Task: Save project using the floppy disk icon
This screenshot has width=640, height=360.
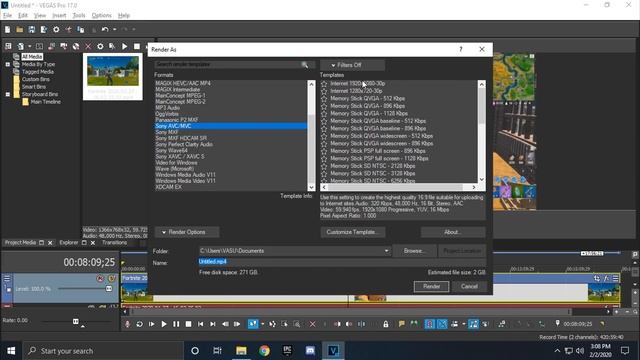Action: tap(31, 29)
